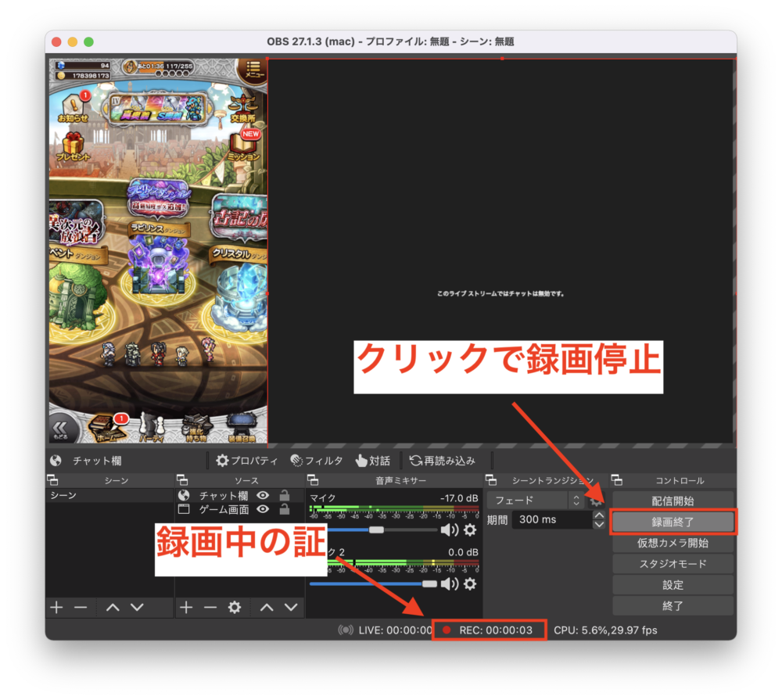Toggle the lock on the ゲーム画面 source

pyautogui.click(x=285, y=509)
